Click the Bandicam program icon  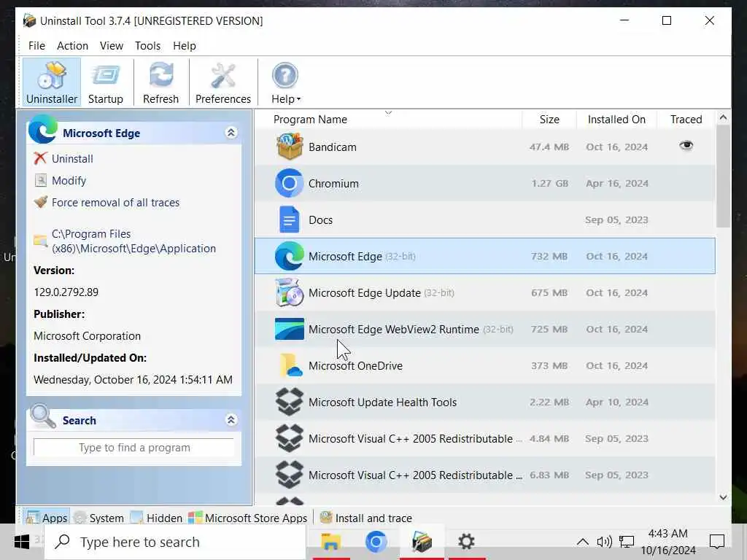pyautogui.click(x=289, y=146)
